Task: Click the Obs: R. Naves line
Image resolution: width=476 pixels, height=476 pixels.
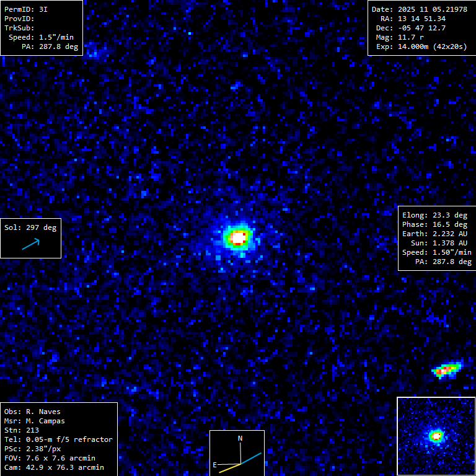Action: pos(33,412)
